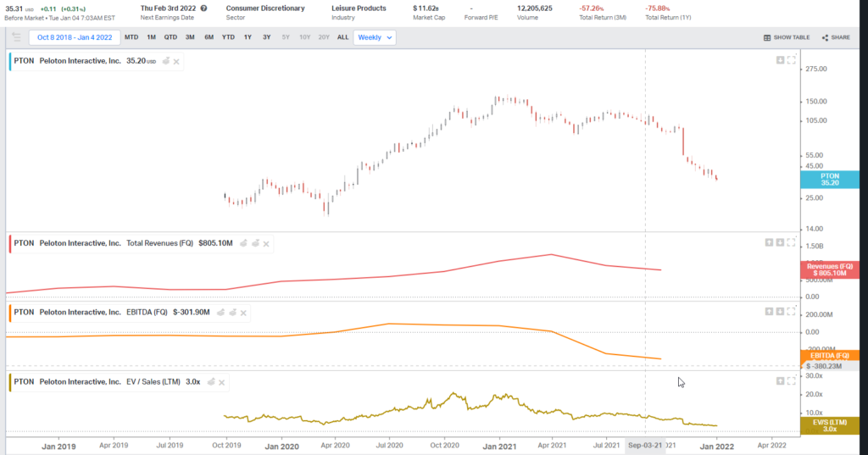Click the red color bar of Total Revenues legend
This screenshot has width=868, height=455.
point(10,243)
